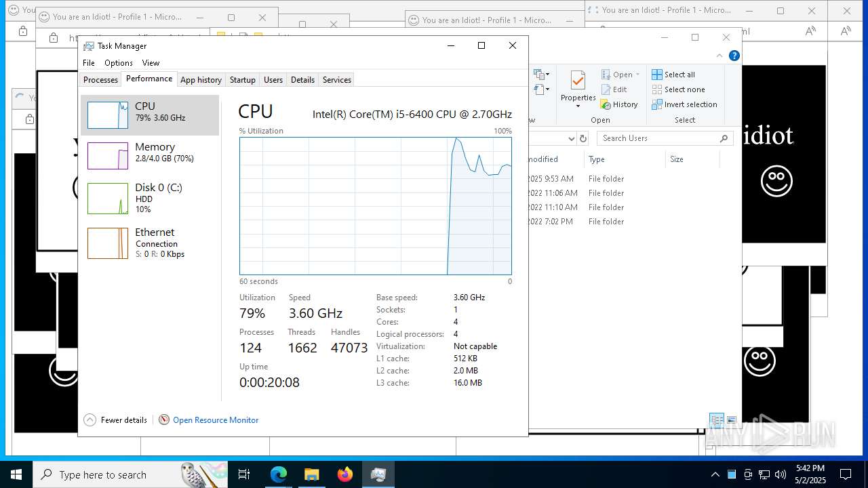The width and height of the screenshot is (868, 488).
Task: Click Invert selection text in Explorer ribbon
Action: pos(690,104)
